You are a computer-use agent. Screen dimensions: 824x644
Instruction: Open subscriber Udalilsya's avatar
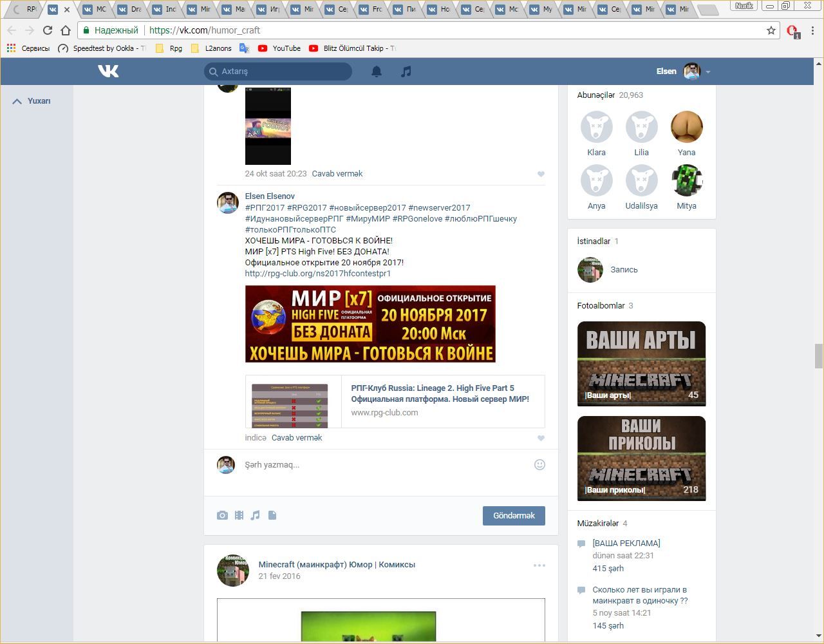coord(642,180)
